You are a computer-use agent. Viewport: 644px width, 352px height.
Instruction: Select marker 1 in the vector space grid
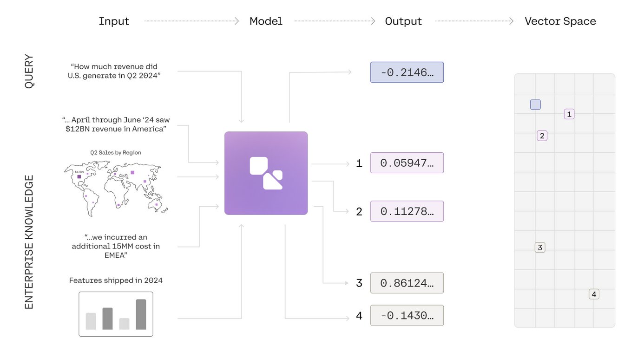(x=569, y=114)
